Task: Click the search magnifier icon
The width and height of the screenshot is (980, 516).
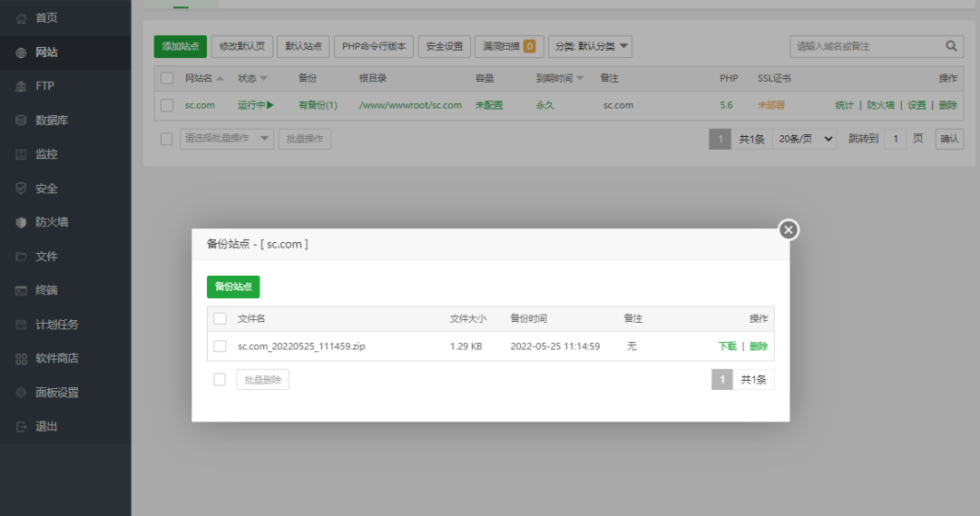Action: [952, 46]
